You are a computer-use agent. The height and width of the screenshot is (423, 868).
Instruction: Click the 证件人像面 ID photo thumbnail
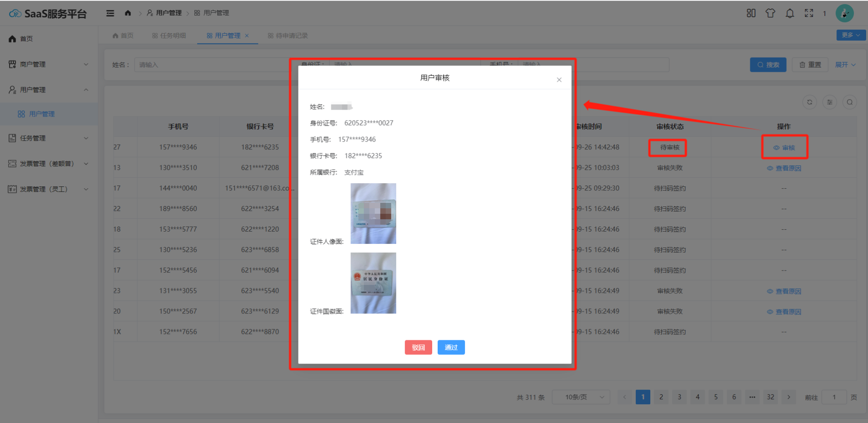pos(373,213)
